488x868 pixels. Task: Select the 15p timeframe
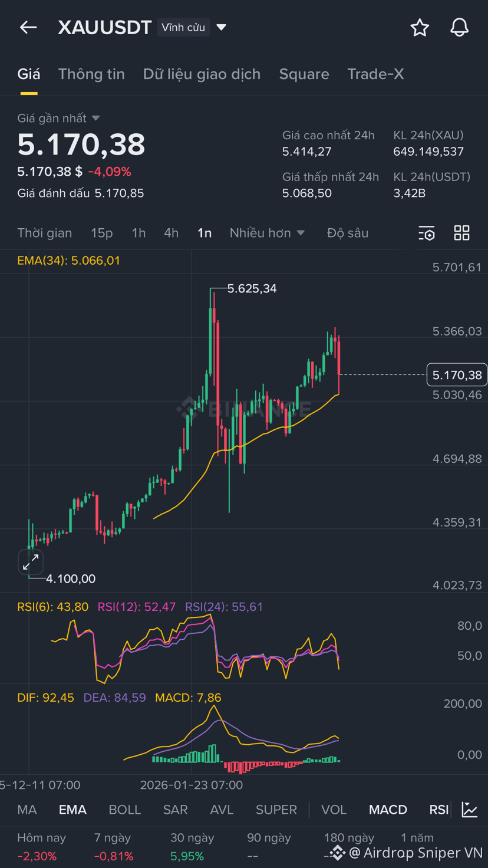[101, 233]
